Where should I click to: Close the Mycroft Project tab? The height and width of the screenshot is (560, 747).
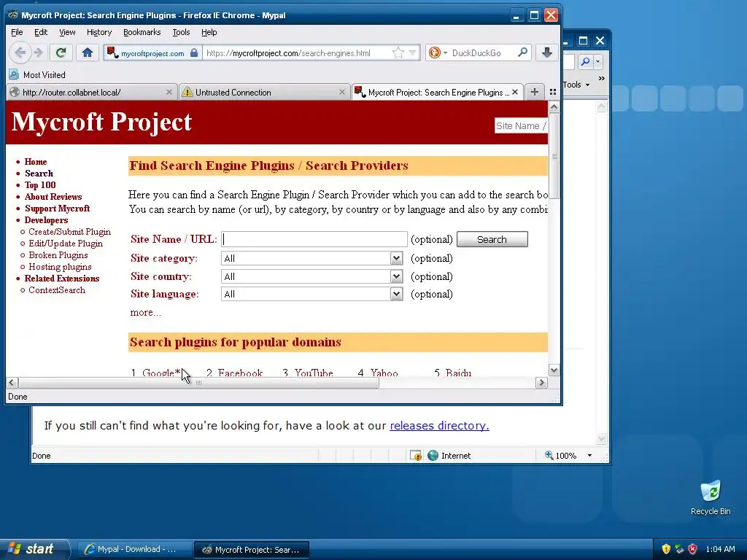pyautogui.click(x=515, y=93)
